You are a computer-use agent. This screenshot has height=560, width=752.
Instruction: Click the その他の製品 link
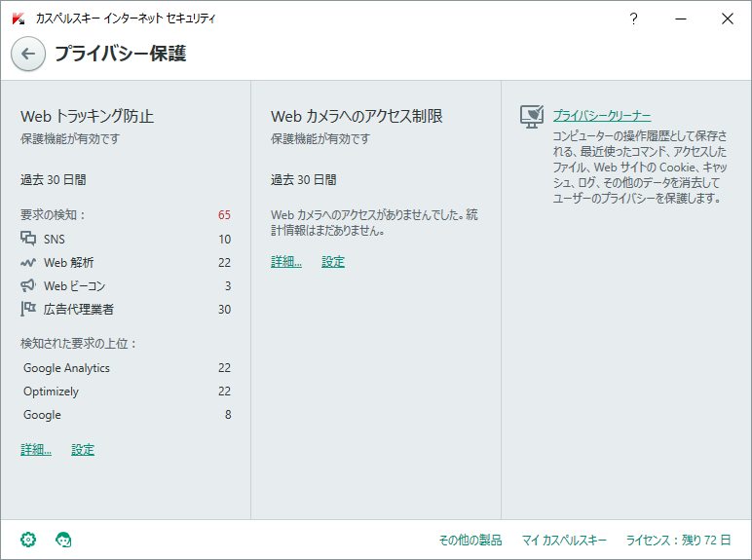tap(470, 541)
